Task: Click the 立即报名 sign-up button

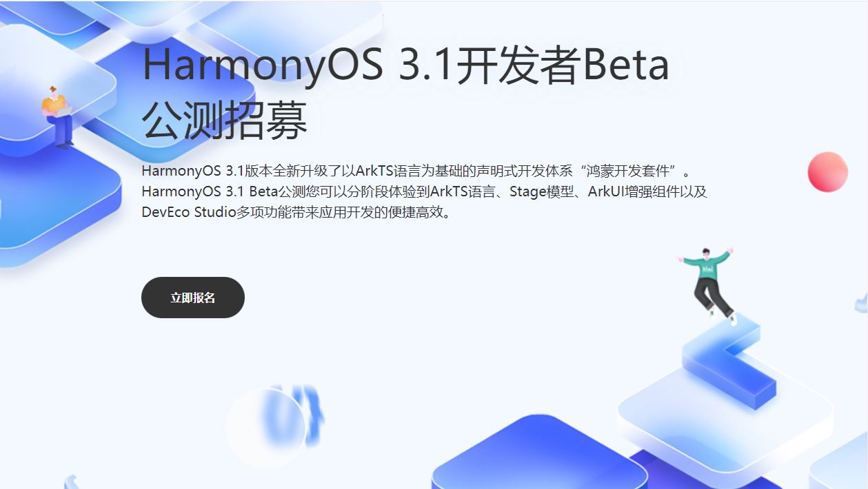Action: [x=193, y=298]
